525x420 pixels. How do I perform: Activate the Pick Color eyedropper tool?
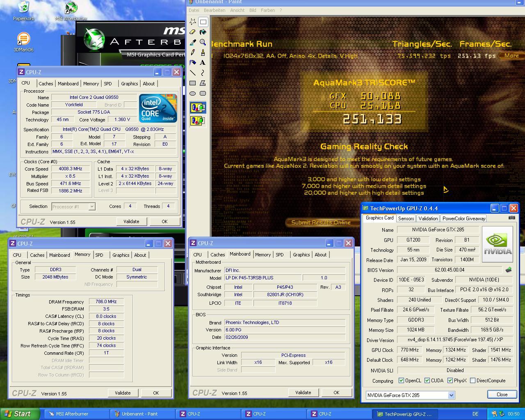tap(193, 42)
